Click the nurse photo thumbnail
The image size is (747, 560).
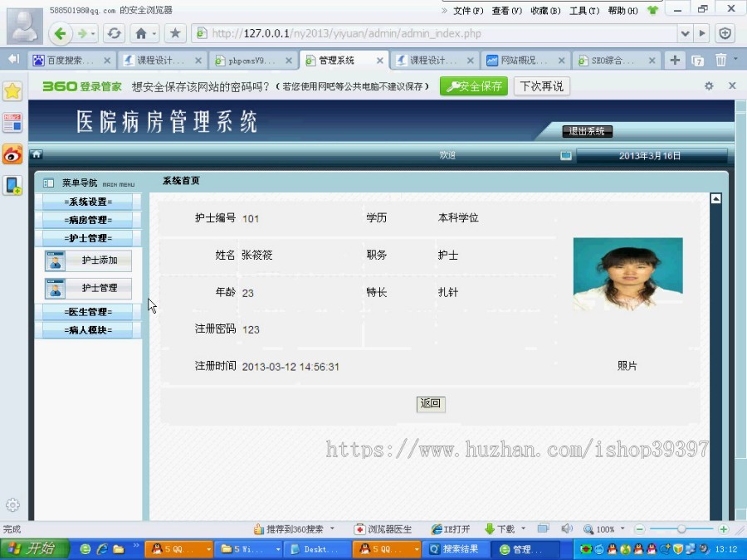(x=628, y=275)
